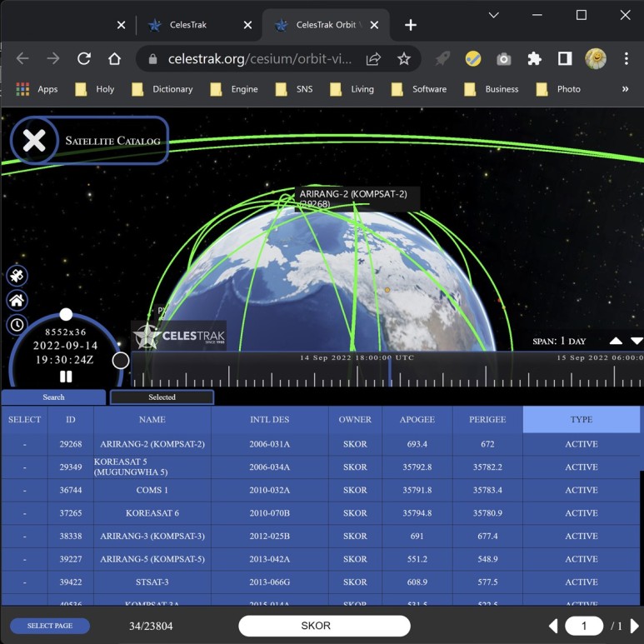Toggle the browser side panel

tap(565, 58)
